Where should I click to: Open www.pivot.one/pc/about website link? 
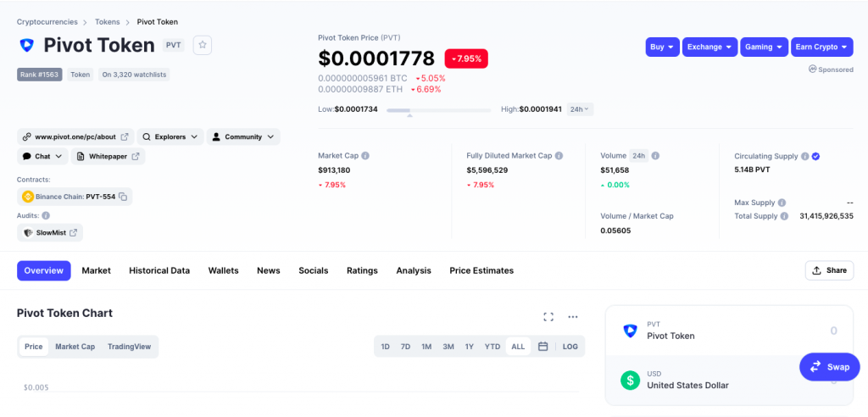tap(75, 136)
